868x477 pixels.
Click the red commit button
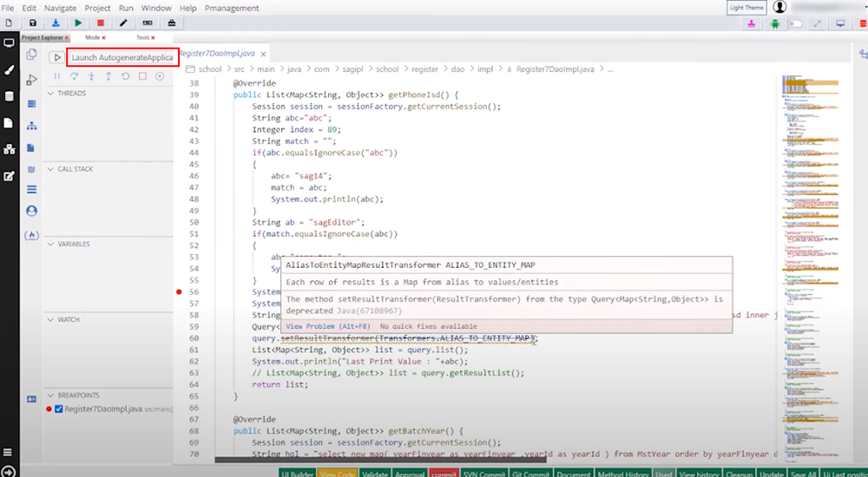444,474
